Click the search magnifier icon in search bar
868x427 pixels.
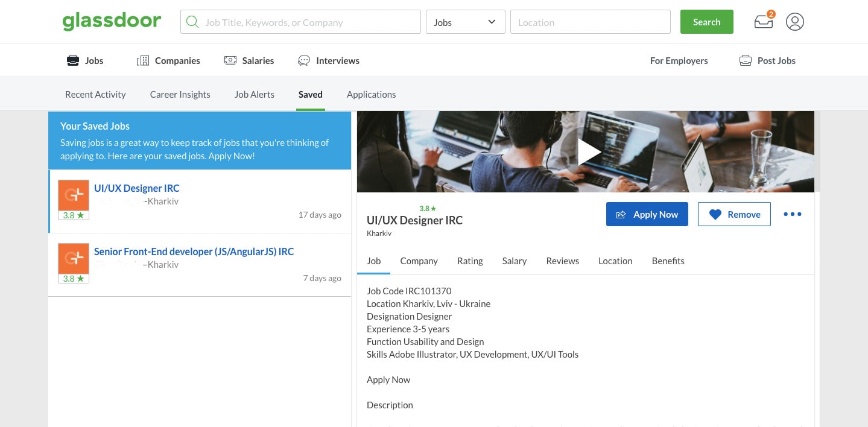(192, 22)
